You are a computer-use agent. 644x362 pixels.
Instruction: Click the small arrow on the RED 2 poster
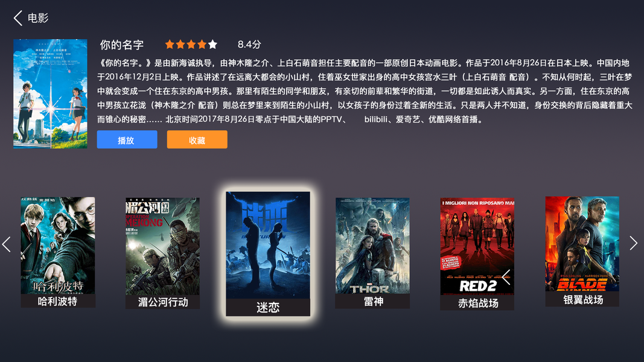[x=506, y=277]
